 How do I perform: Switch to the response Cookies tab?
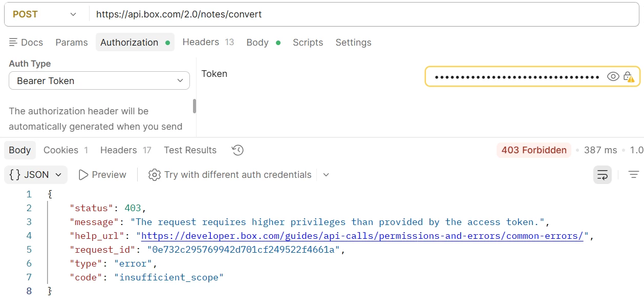coord(66,150)
